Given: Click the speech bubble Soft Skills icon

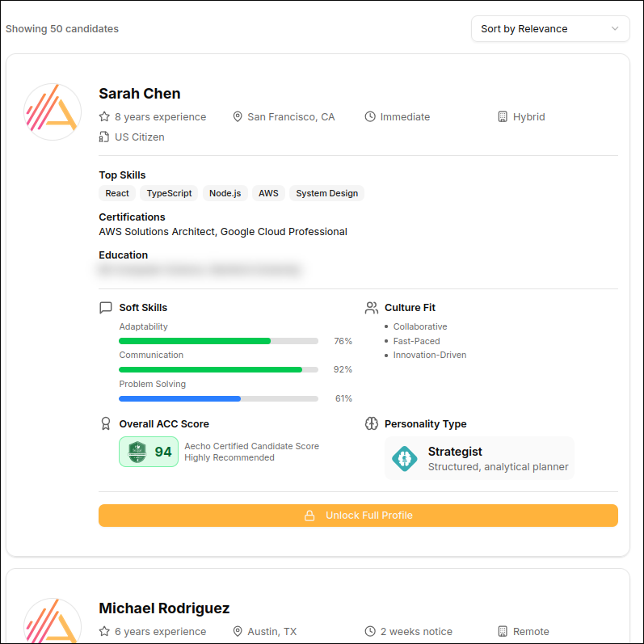Looking at the screenshot, I should click(x=105, y=308).
